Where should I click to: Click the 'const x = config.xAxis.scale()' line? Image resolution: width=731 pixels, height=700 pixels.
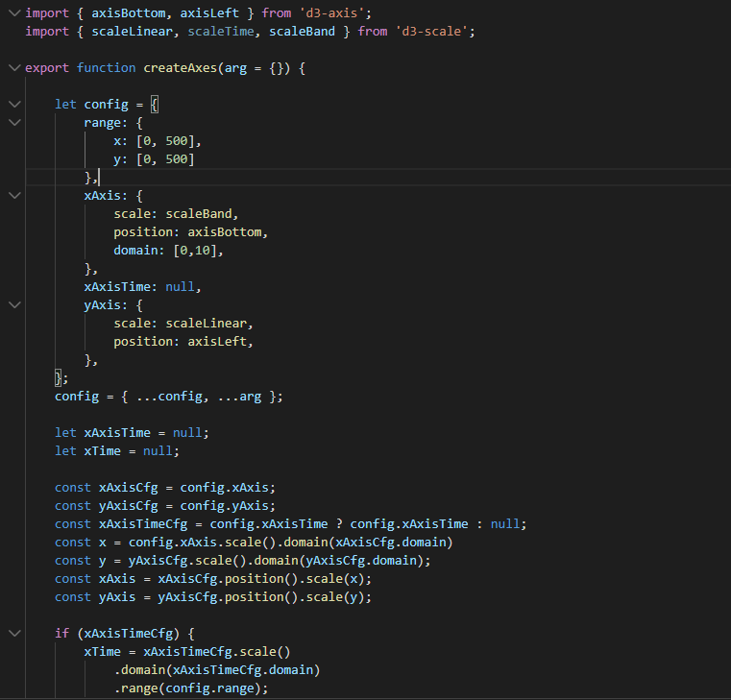(x=254, y=542)
